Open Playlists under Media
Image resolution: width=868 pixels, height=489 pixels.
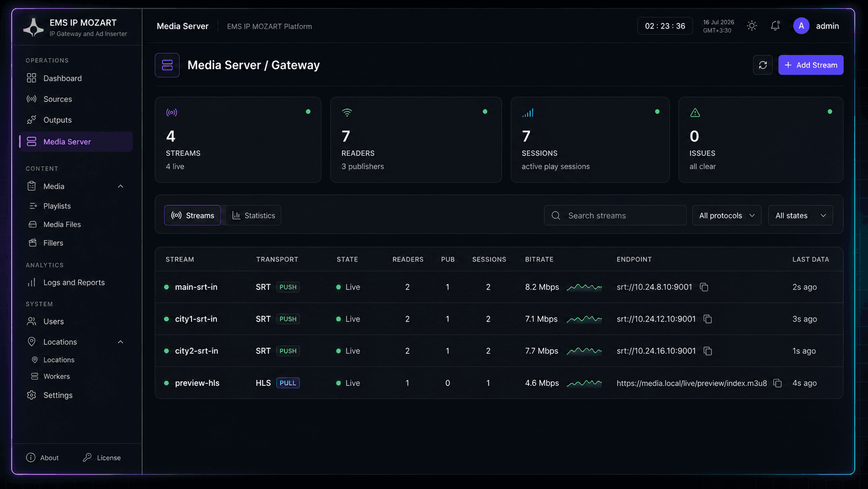[x=57, y=206]
